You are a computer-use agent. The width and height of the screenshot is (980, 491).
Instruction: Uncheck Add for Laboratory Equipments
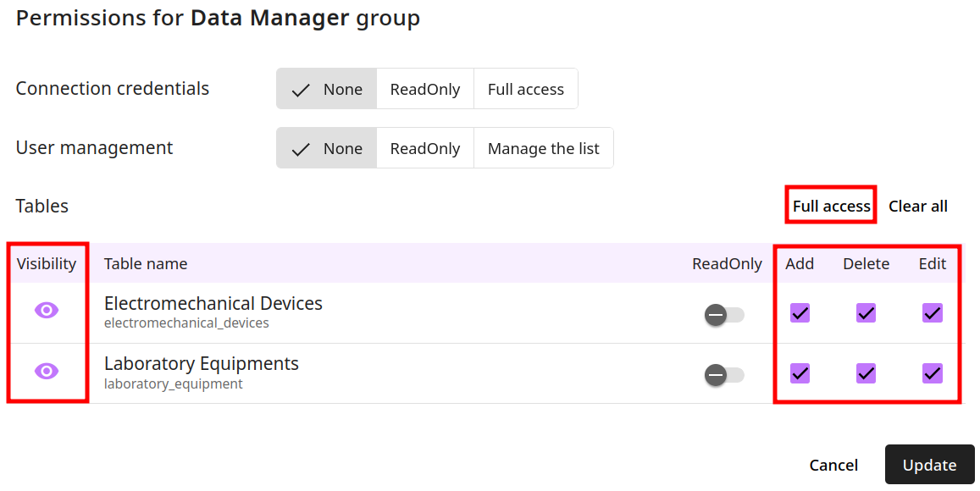click(x=800, y=373)
